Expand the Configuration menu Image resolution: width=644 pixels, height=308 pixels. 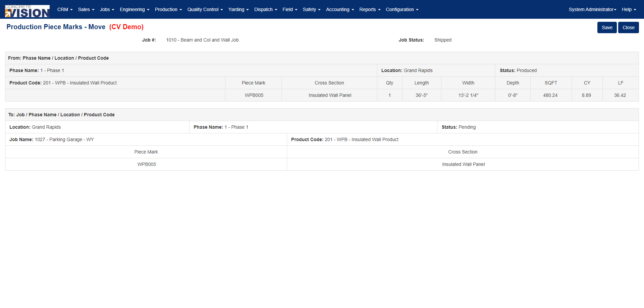point(402,9)
